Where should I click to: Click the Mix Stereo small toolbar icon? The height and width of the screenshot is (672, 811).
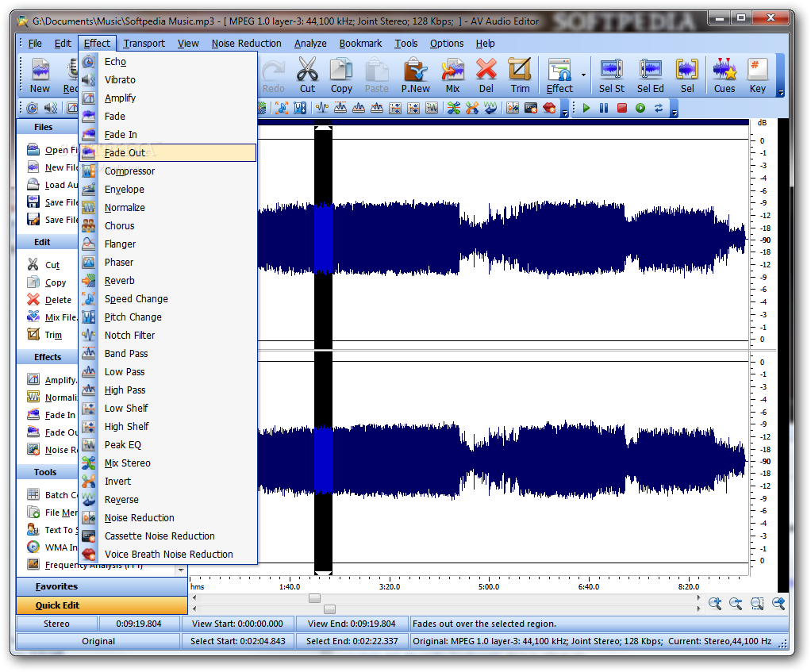tap(454, 108)
